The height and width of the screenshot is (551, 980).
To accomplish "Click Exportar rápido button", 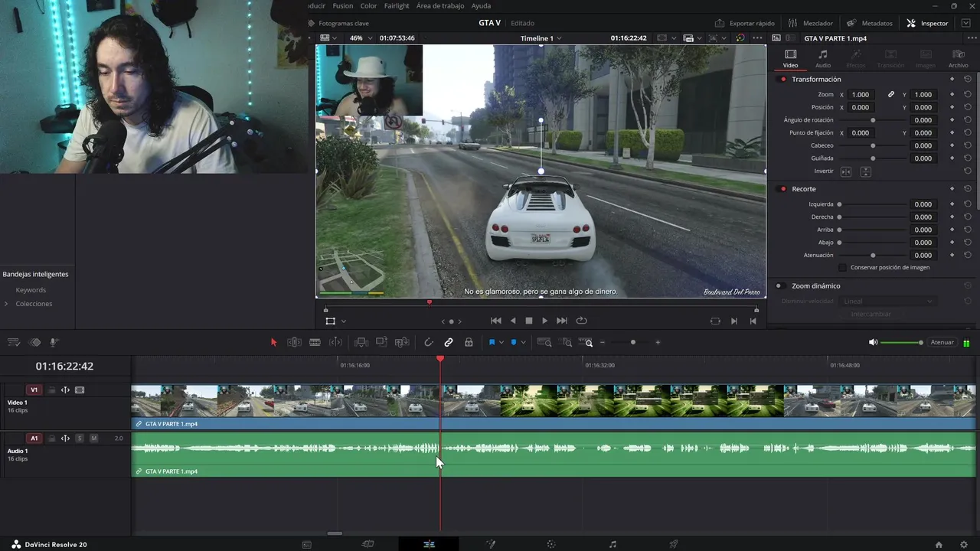I will pyautogui.click(x=745, y=23).
